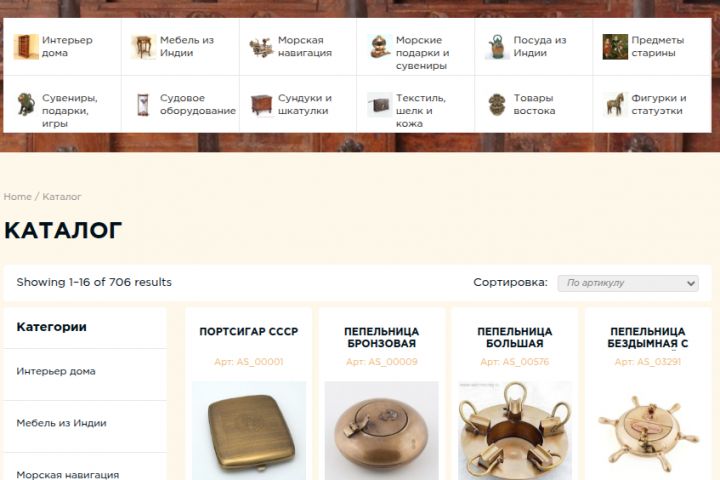The image size is (720, 480).
Task: Select Интерьер дома in the Категории sidebar
Action: click(x=56, y=371)
